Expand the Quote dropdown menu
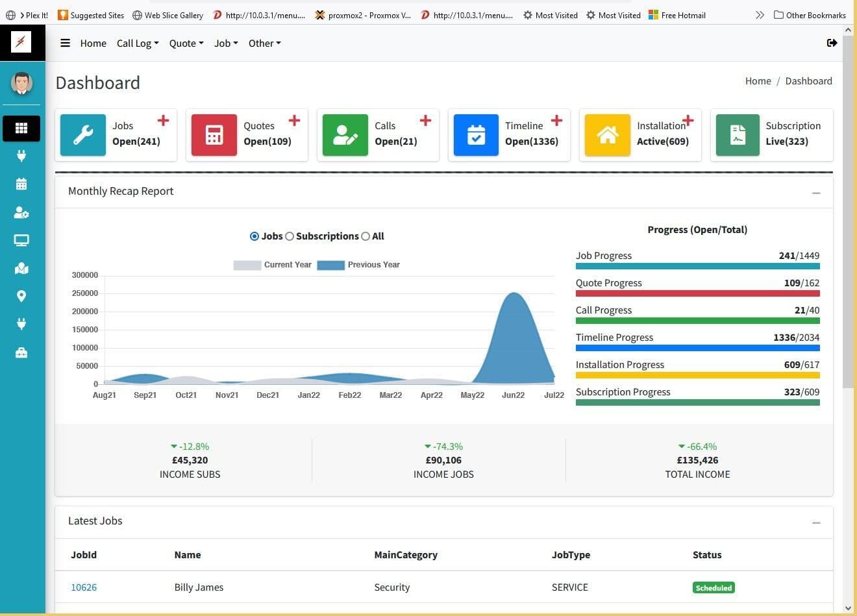The width and height of the screenshot is (857, 616). click(186, 43)
